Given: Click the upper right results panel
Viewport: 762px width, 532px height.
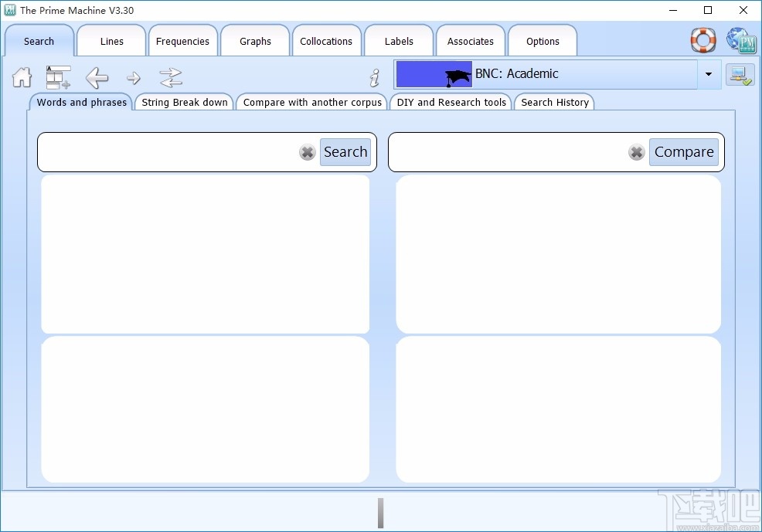Looking at the screenshot, I should coord(559,254).
